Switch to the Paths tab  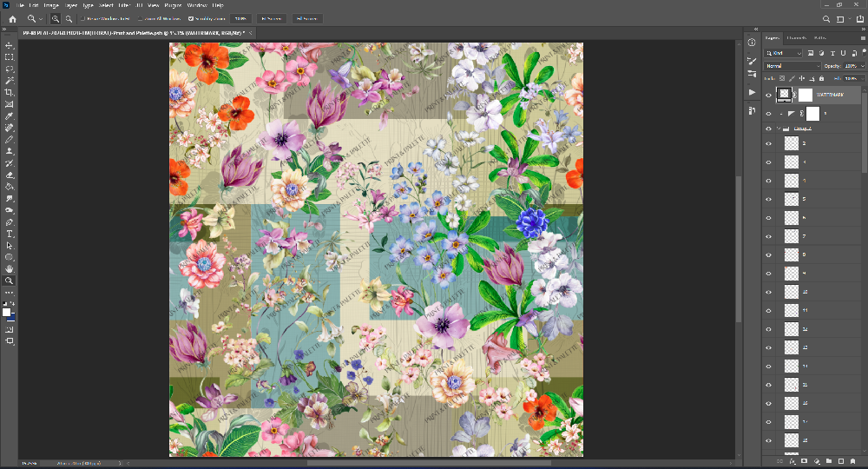(x=820, y=38)
